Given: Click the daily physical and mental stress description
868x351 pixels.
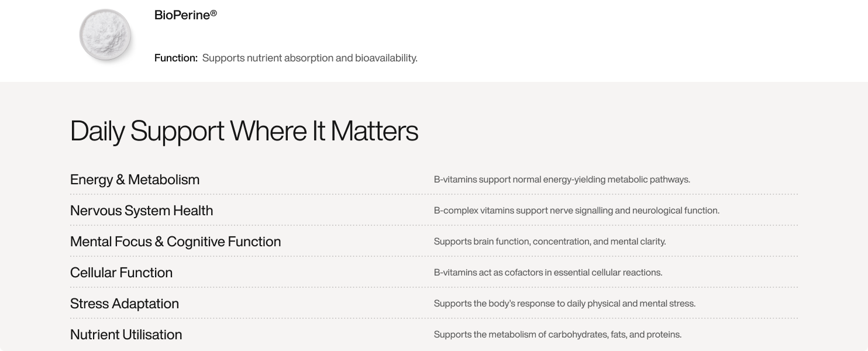Looking at the screenshot, I should tap(564, 304).
